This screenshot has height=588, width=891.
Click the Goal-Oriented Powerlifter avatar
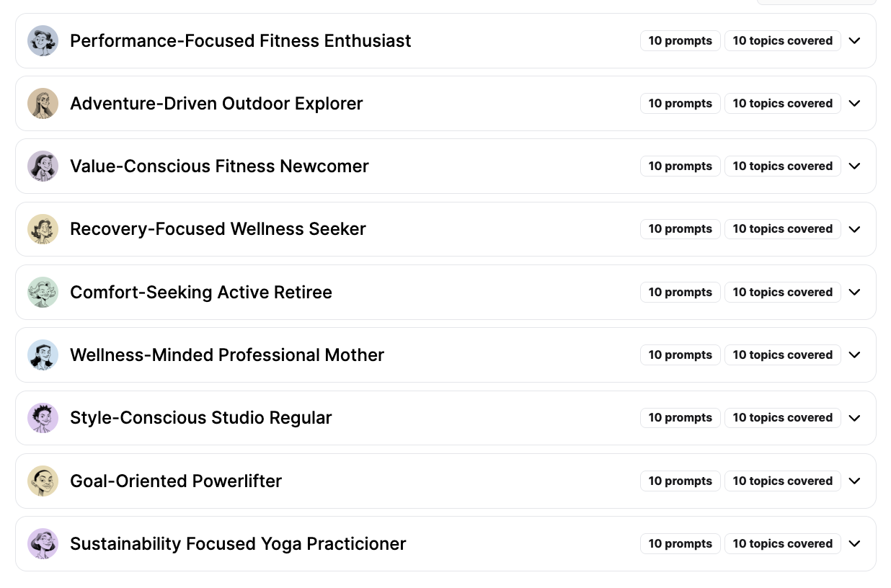(43, 481)
